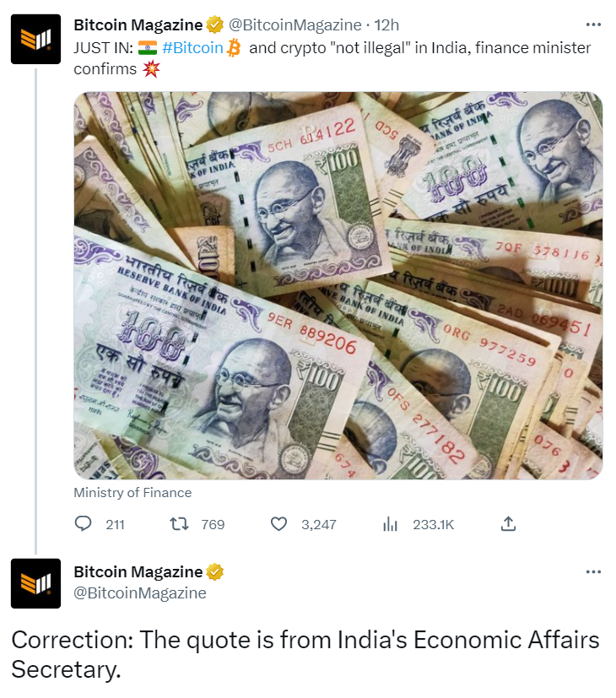Share the tweet via upload icon
The width and height of the screenshot is (616, 698).
(508, 523)
